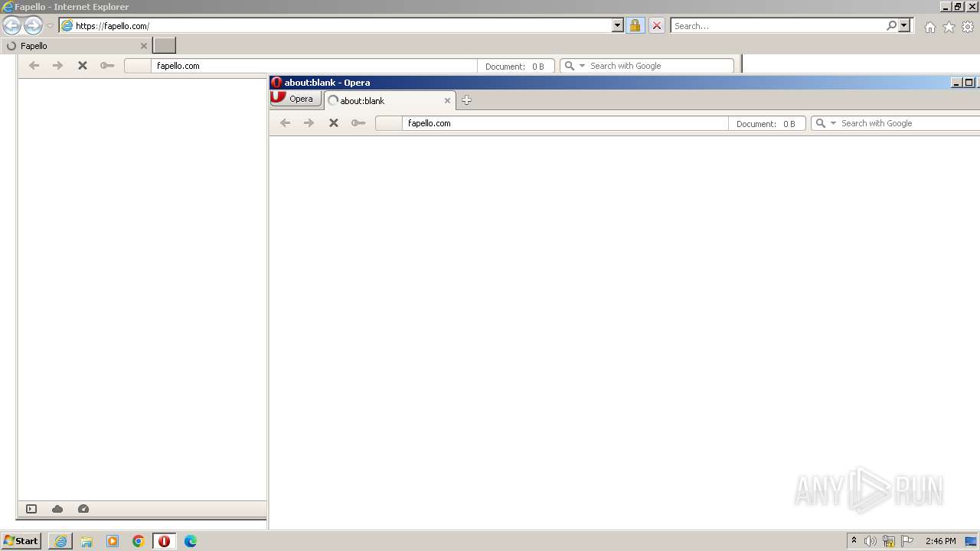This screenshot has width=980, height=551.
Task: Open search engine dropdown in Opera window
Action: coord(833,123)
